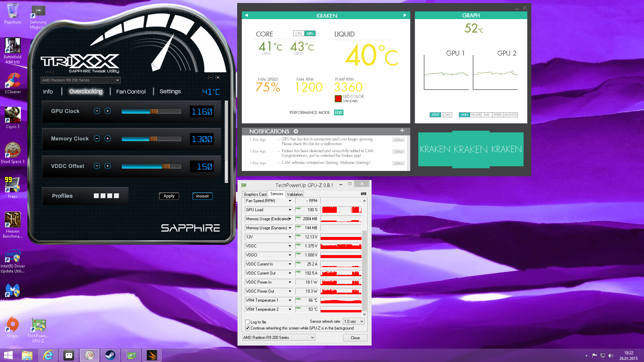Enable Log to file checkbox
Image resolution: width=644 pixels, height=362 pixels.
(x=247, y=322)
